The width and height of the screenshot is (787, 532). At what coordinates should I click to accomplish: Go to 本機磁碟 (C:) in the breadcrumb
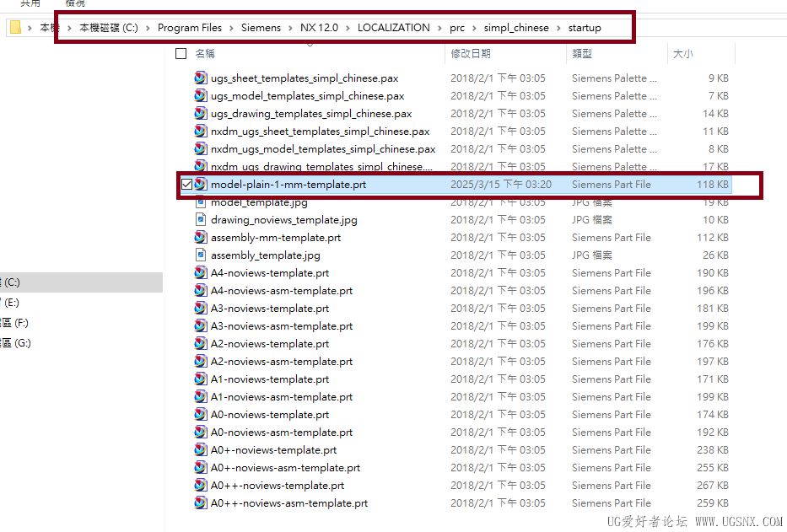pyautogui.click(x=109, y=28)
